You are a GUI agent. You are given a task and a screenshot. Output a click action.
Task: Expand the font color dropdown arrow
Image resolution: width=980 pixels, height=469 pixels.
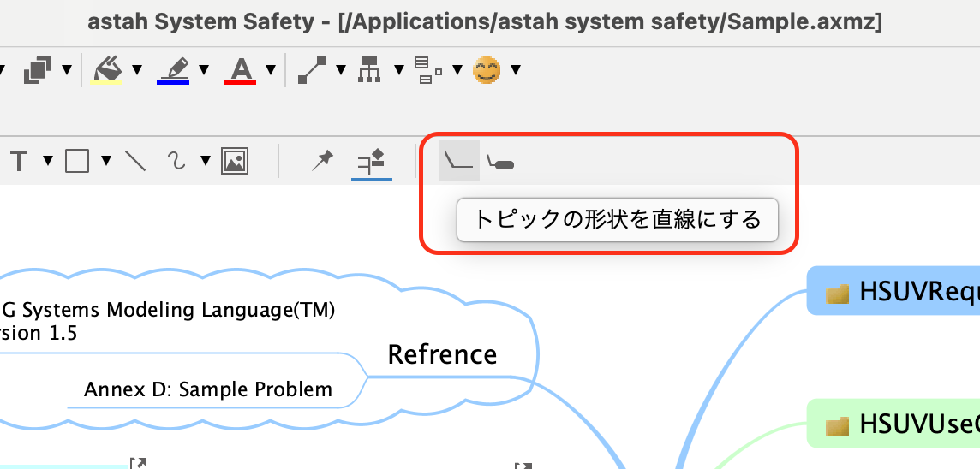271,69
